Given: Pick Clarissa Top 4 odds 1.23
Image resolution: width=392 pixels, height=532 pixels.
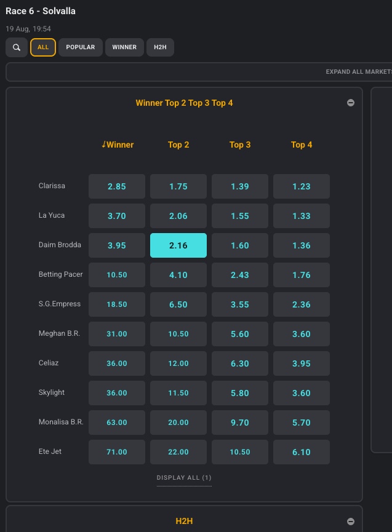Looking at the screenshot, I should 302,186.
